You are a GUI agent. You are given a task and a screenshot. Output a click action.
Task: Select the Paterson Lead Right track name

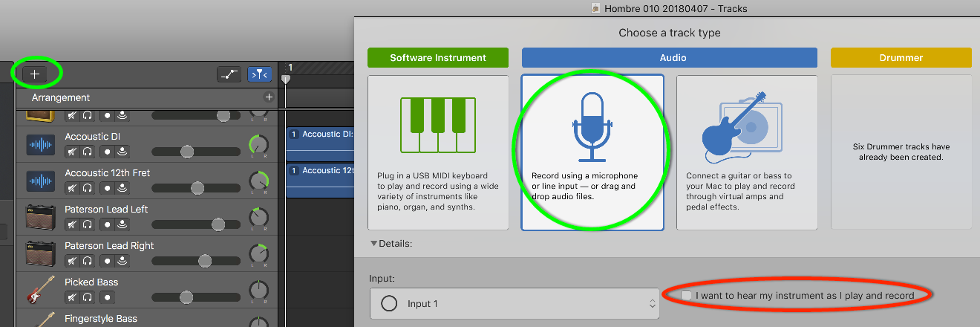pos(109,245)
